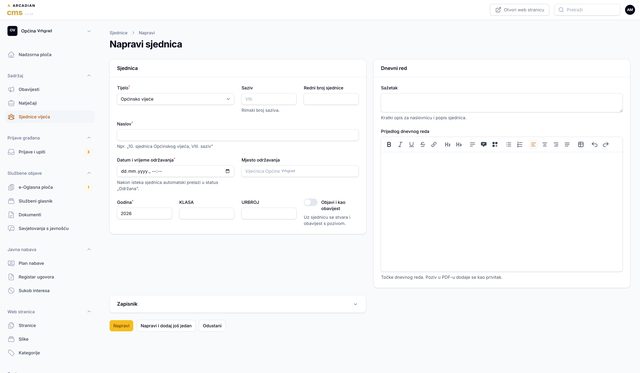The width and height of the screenshot is (640, 373).
Task: Apply strikethrough formatting in the editor
Action: pyautogui.click(x=423, y=144)
